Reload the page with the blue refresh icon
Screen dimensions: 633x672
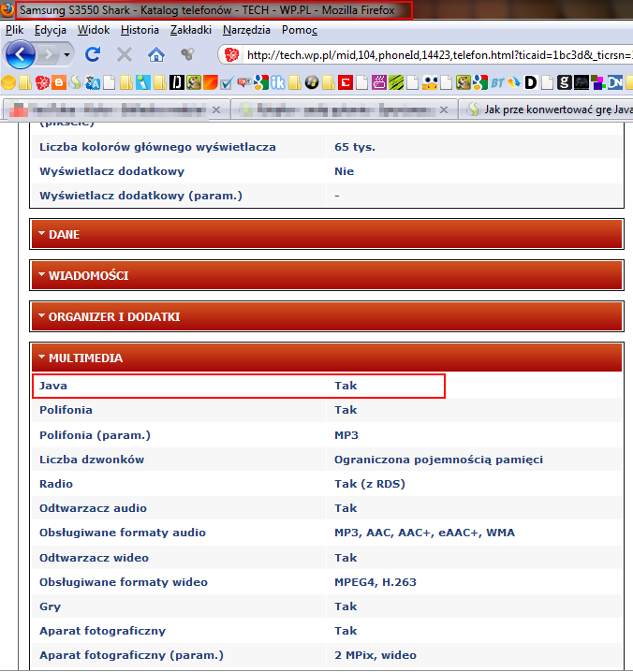[93, 54]
